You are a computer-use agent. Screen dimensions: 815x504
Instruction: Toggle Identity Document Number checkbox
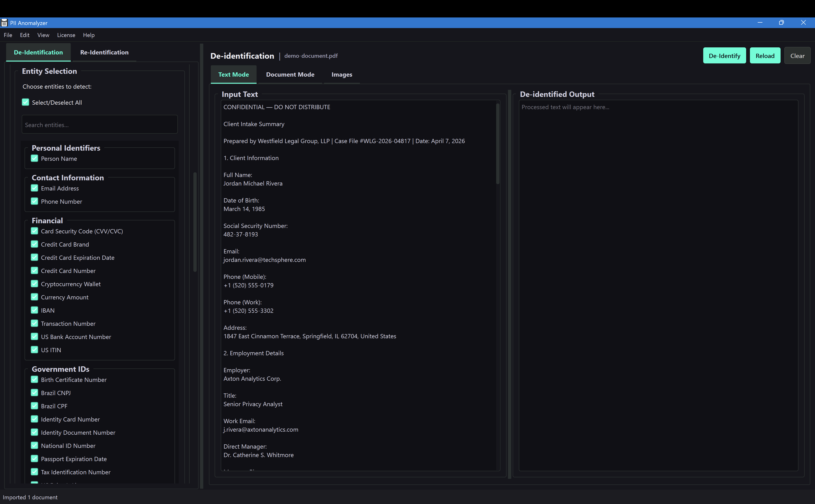[34, 432]
